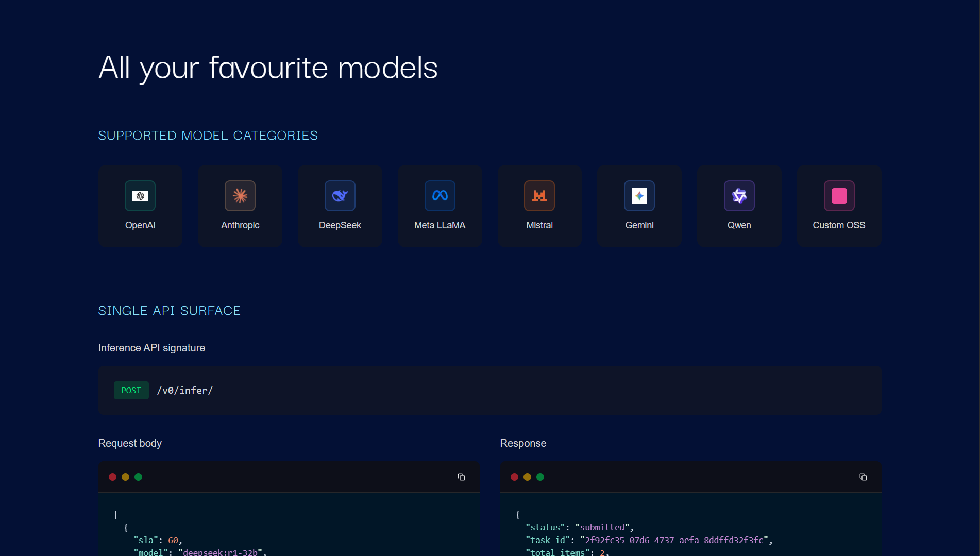This screenshot has height=556, width=980.
Task: Click the green POST method badge
Action: 131,390
